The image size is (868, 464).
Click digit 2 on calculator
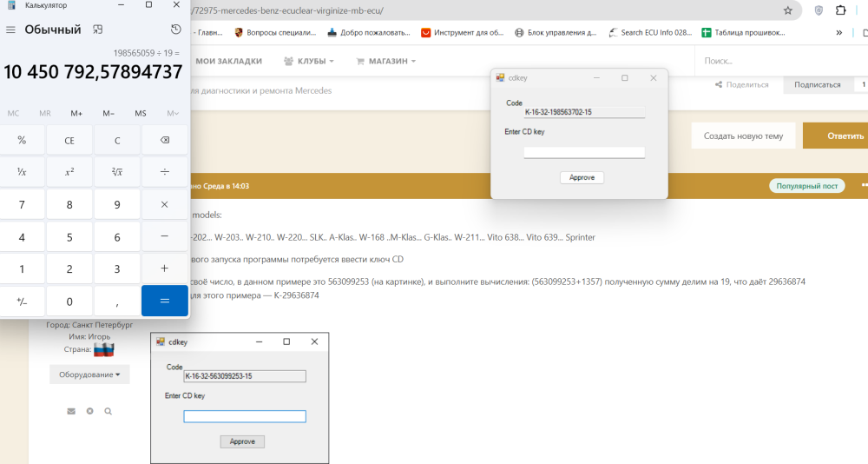69,268
